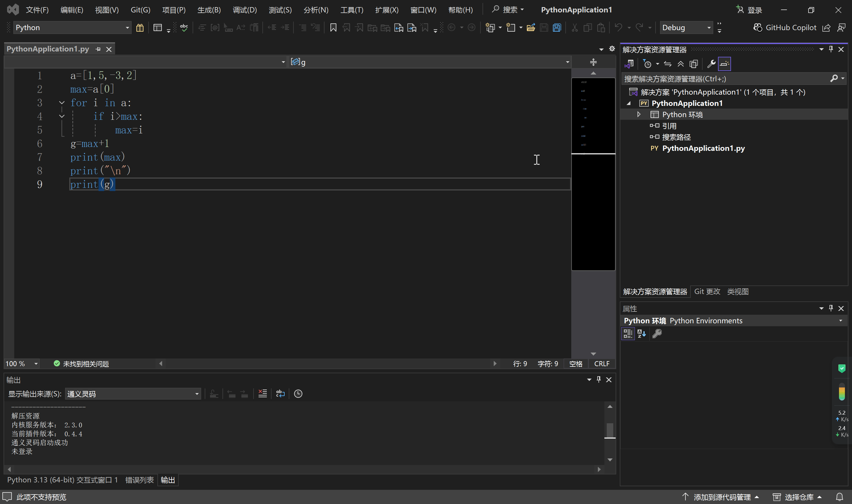The height and width of the screenshot is (504, 852).
Task: Toggle auto-hide pin for Solution Explorer panel
Action: [x=831, y=49]
